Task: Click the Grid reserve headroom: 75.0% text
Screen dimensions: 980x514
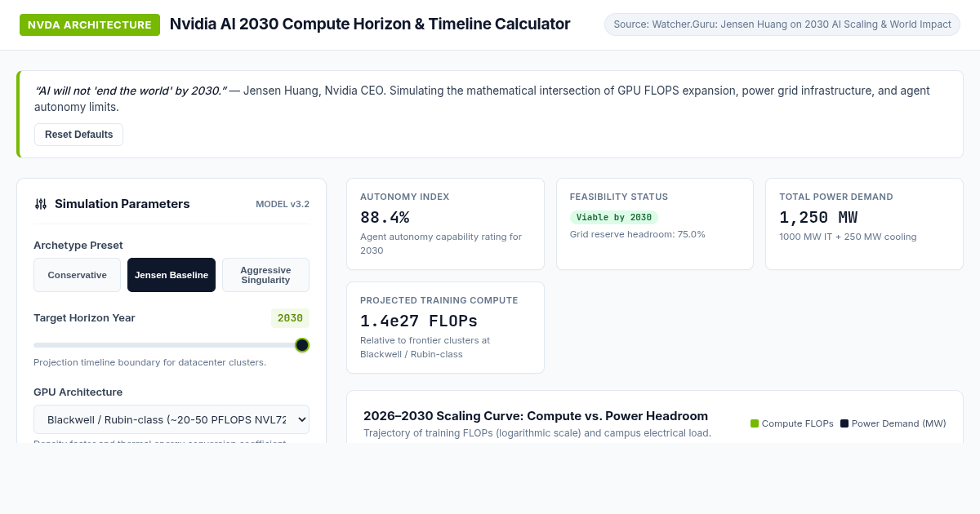Action: 638,234
